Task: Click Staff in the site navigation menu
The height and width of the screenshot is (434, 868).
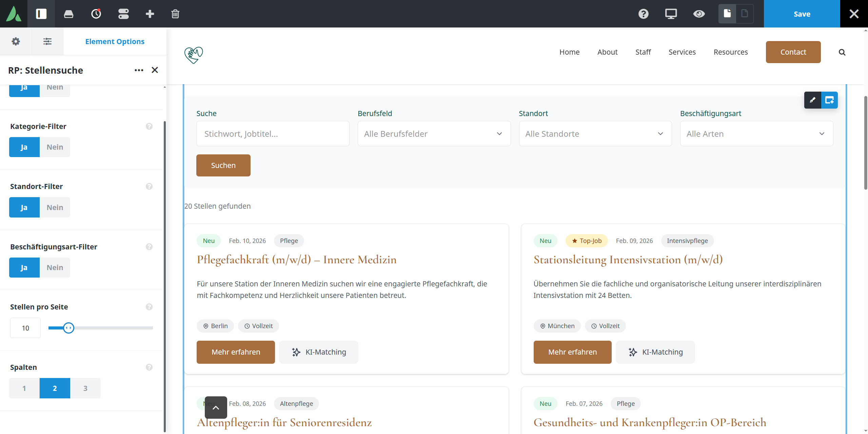Action: [x=643, y=52]
